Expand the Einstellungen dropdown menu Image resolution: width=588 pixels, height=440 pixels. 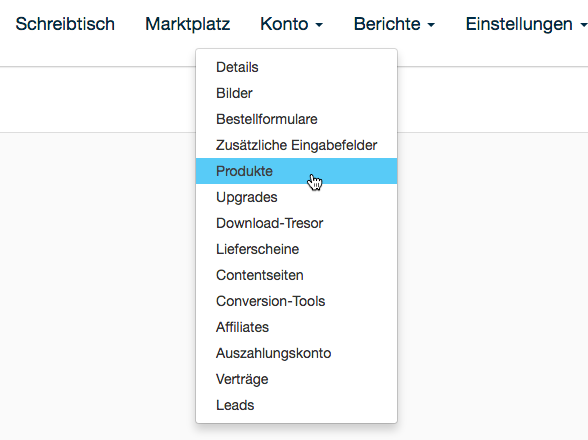[526, 24]
